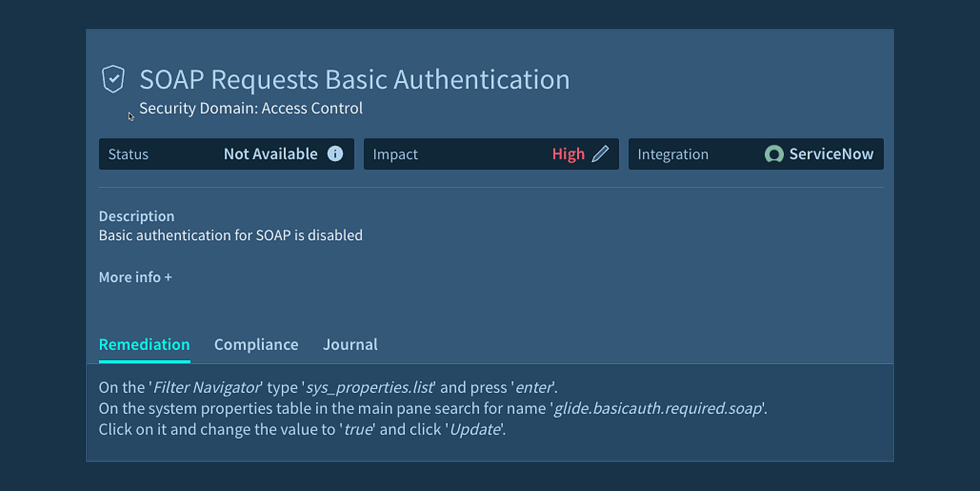Click the High impact value
This screenshot has width=980, height=491.
pyautogui.click(x=568, y=154)
